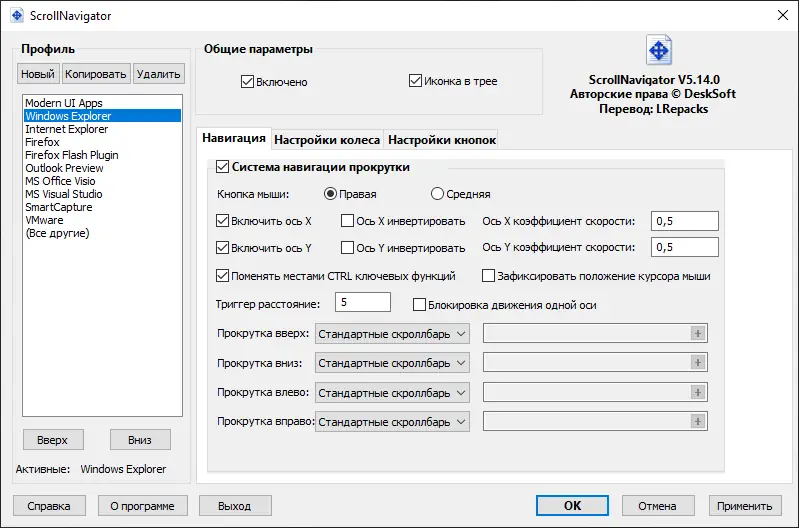Screen dimensions: 799x528
Task: Open Справка help button
Action: point(49,506)
